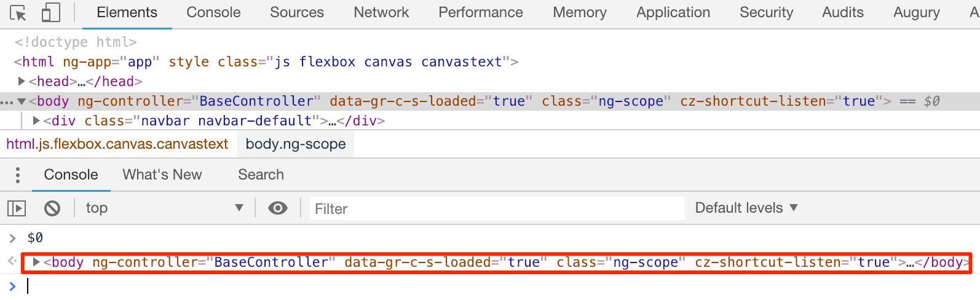This screenshot has width=980, height=300.
Task: Create live expression with the eye icon
Action: pyautogui.click(x=278, y=208)
